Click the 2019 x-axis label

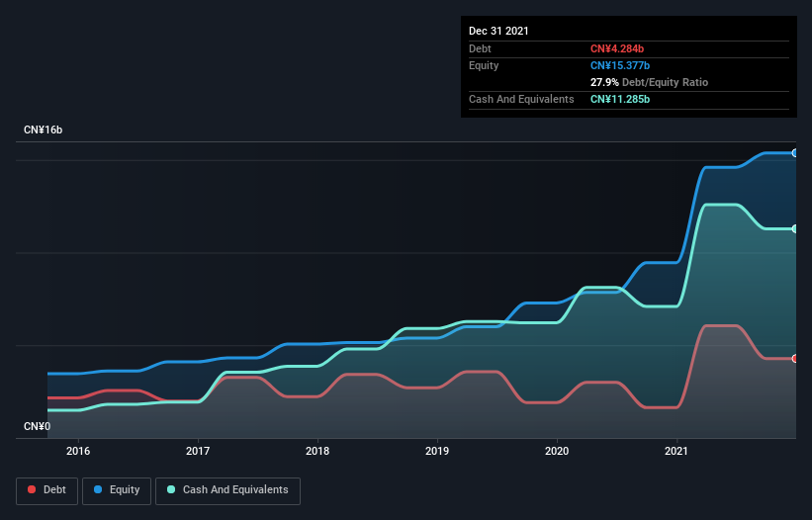click(437, 451)
